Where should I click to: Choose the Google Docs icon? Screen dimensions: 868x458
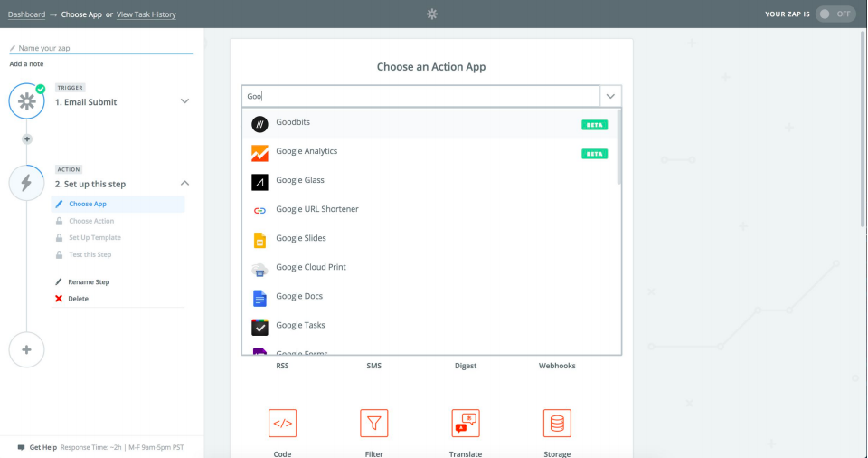tap(259, 299)
